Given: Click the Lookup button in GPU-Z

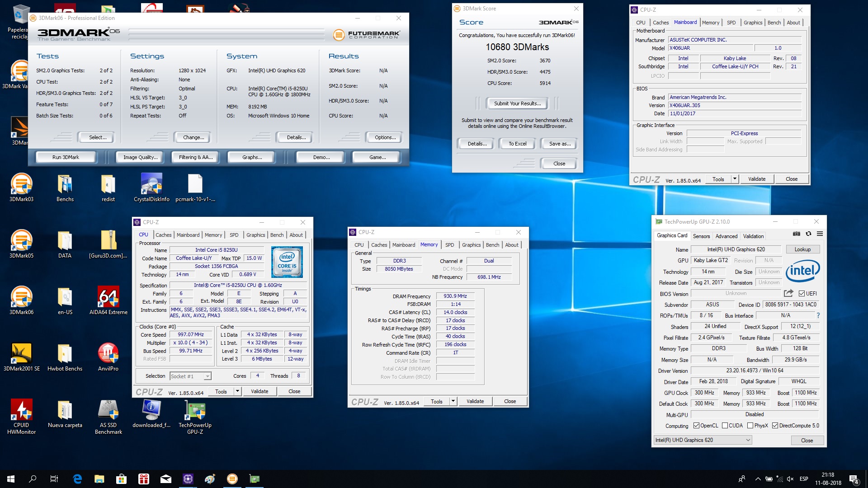Looking at the screenshot, I should (x=802, y=249).
